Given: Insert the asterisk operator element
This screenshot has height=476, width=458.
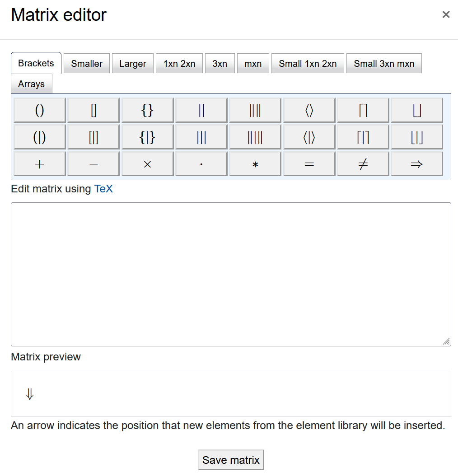Looking at the screenshot, I should pyautogui.click(x=255, y=163).
